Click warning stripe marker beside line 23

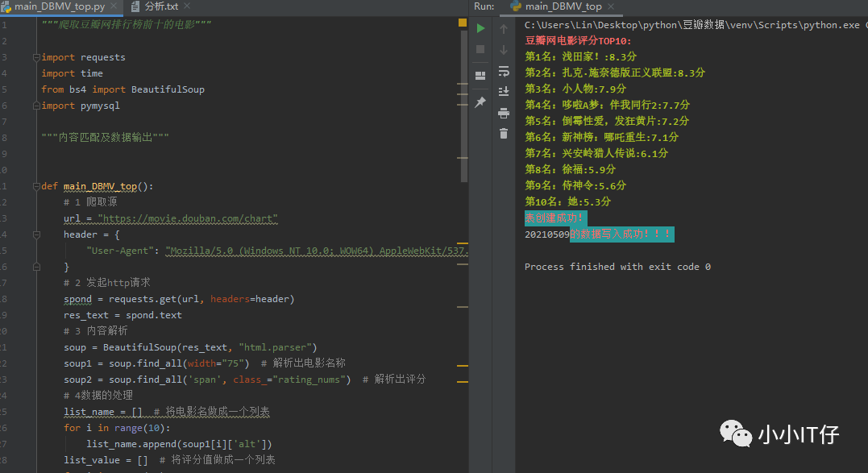pos(463,382)
